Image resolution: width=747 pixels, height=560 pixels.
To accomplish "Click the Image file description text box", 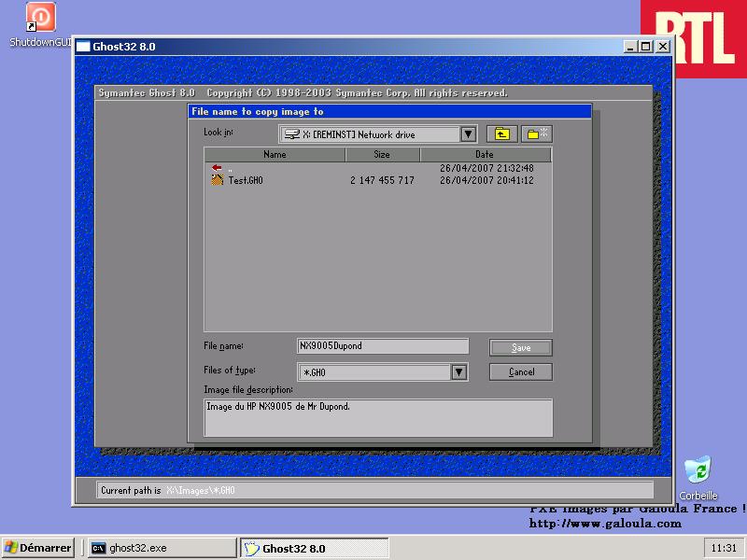I will pyautogui.click(x=378, y=417).
